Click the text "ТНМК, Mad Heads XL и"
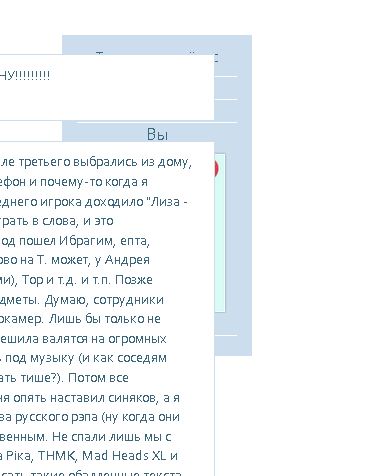 click(108, 456)
